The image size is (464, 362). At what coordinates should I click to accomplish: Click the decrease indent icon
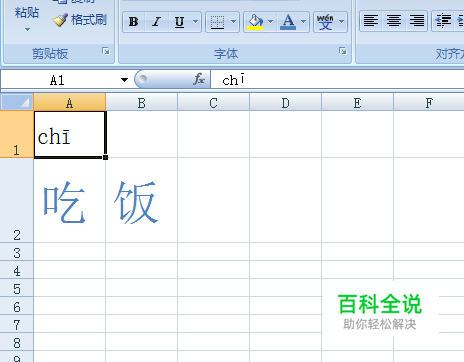tap(444, 21)
